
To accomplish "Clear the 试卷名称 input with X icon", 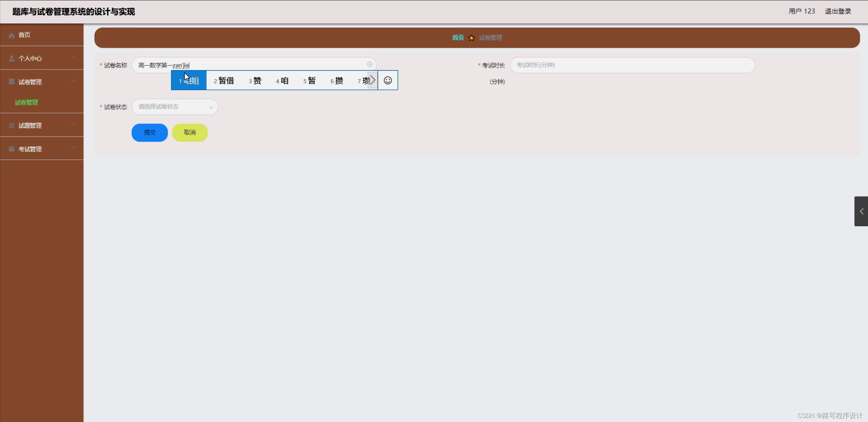I will [x=370, y=64].
